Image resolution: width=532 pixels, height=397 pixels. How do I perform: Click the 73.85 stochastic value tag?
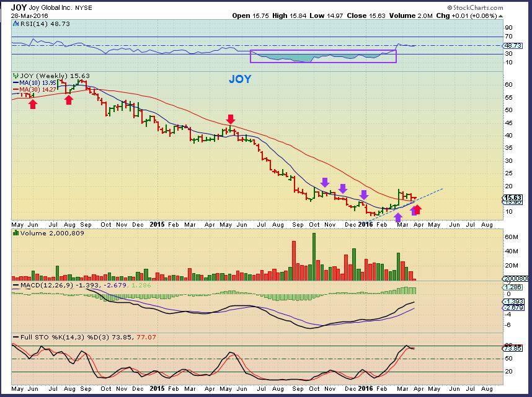tap(513, 348)
